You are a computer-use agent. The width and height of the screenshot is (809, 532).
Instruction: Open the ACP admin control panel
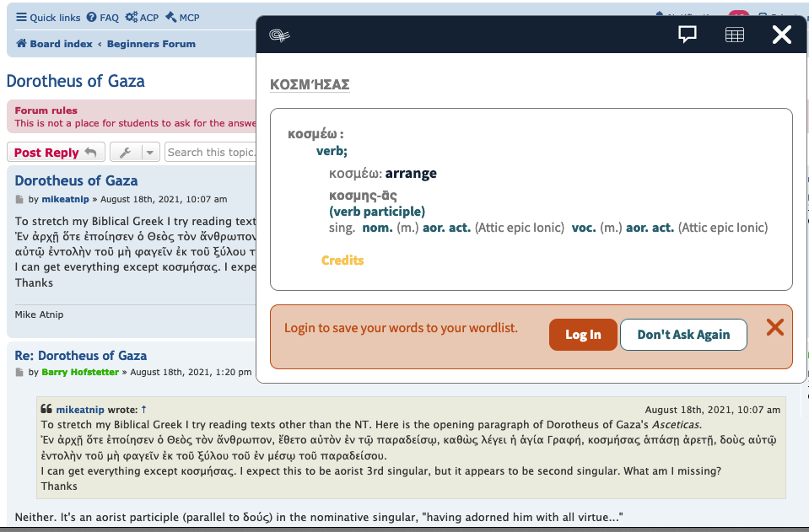[x=141, y=18]
